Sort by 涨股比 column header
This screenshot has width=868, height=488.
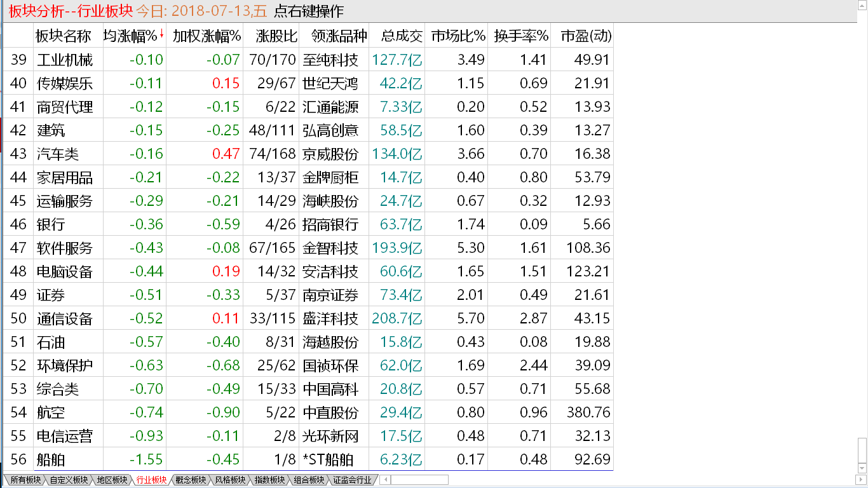pyautogui.click(x=277, y=36)
